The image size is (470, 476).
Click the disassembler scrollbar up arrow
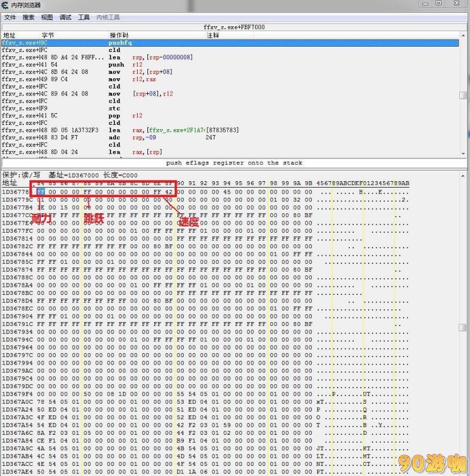pos(463,36)
